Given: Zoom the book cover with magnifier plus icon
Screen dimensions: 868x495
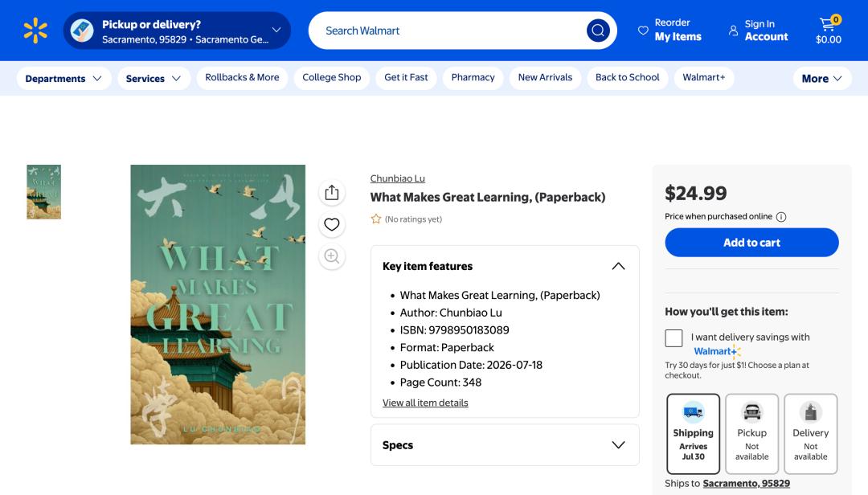Looking at the screenshot, I should coord(332,256).
